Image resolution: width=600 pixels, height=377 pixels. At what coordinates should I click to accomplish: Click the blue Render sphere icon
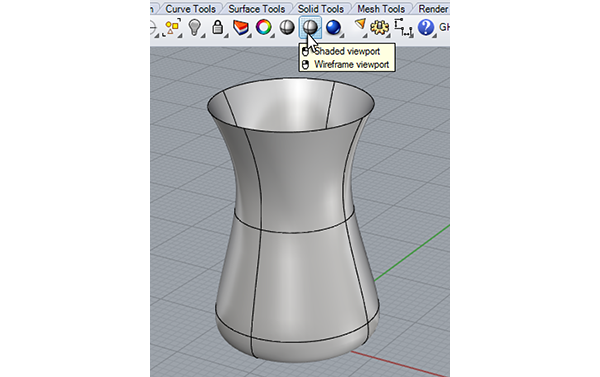333,28
